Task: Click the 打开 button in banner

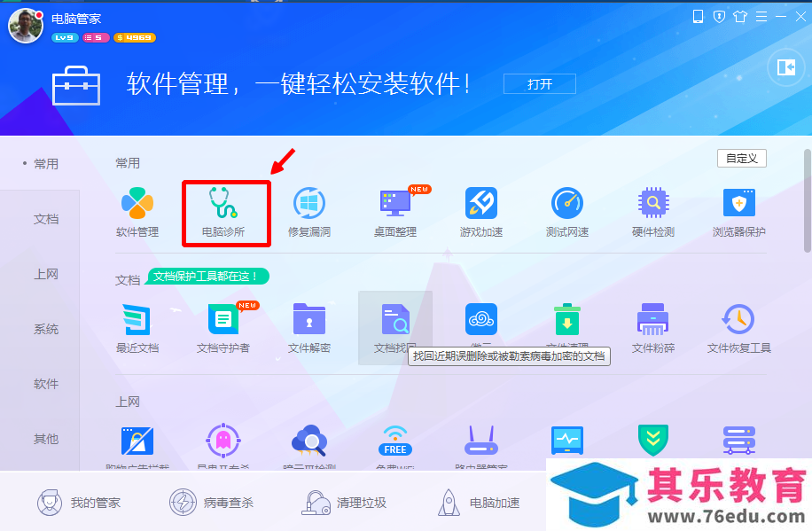Action: pyautogui.click(x=540, y=84)
